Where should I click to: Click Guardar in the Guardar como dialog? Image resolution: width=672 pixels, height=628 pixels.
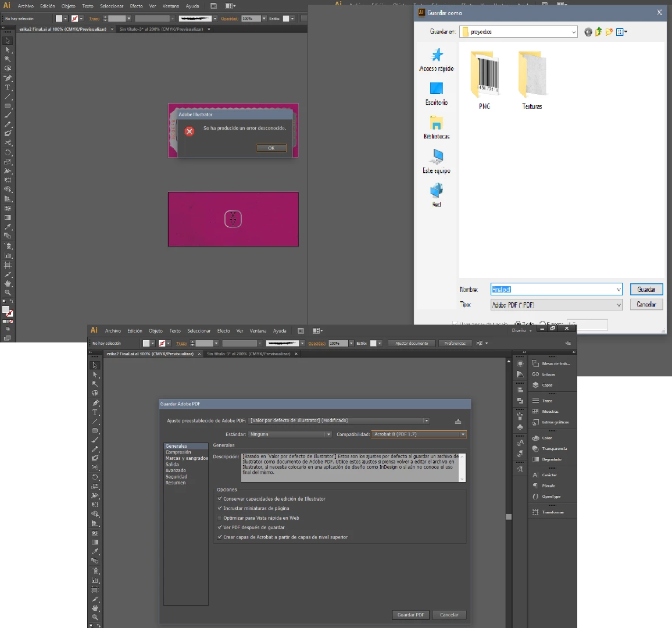pyautogui.click(x=646, y=290)
